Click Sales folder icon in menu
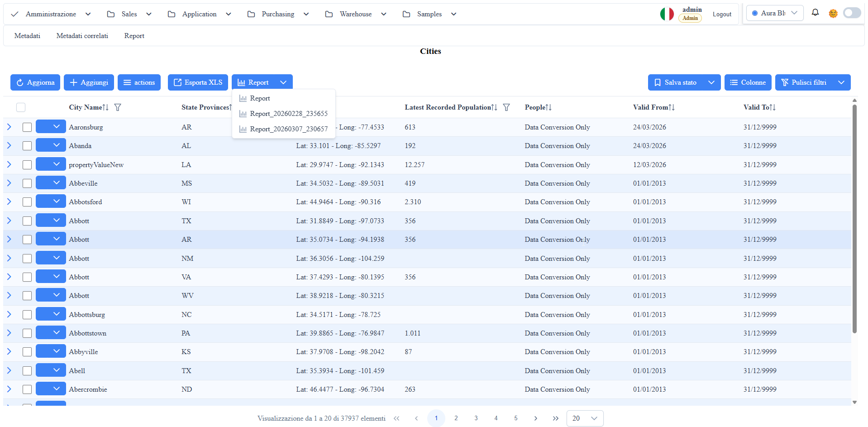 [111, 14]
